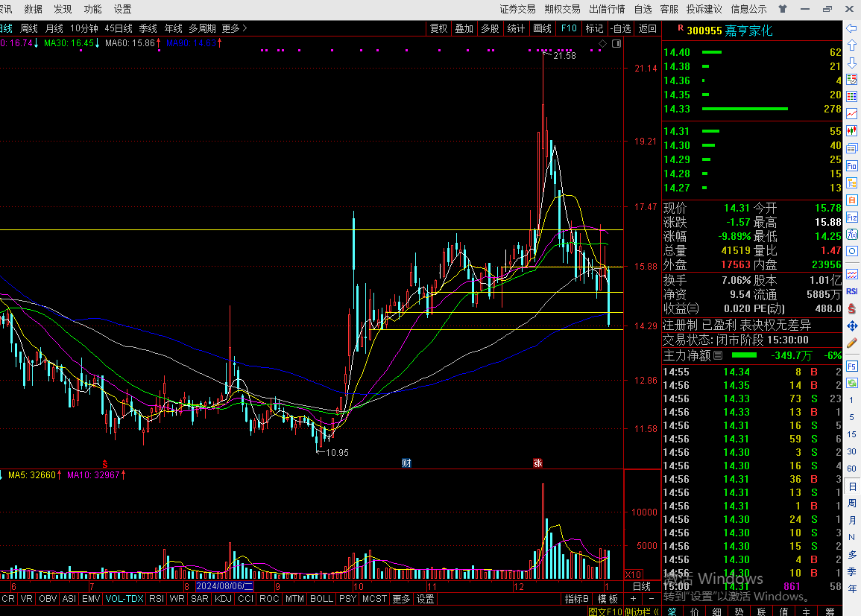Open the F10 company info sidebar icon
The height and width of the screenshot is (616, 861).
click(852, 165)
